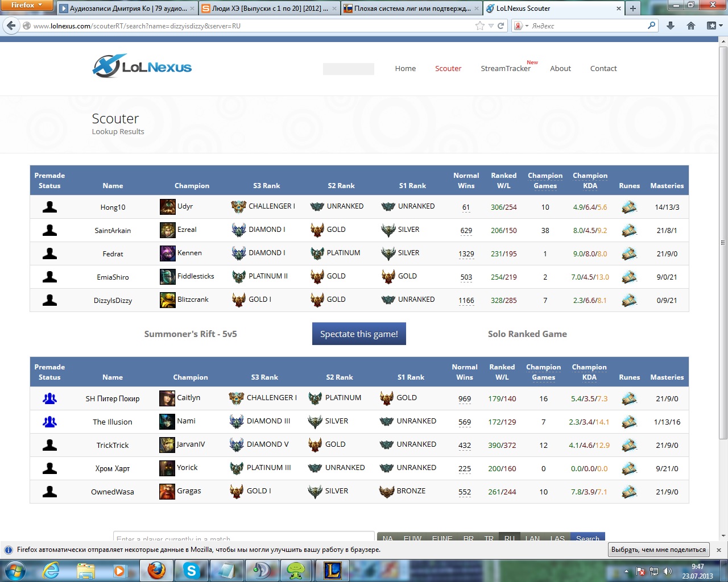Open League of Legends taskbar icon
Screen dimensions: 728x582
pos(333,570)
